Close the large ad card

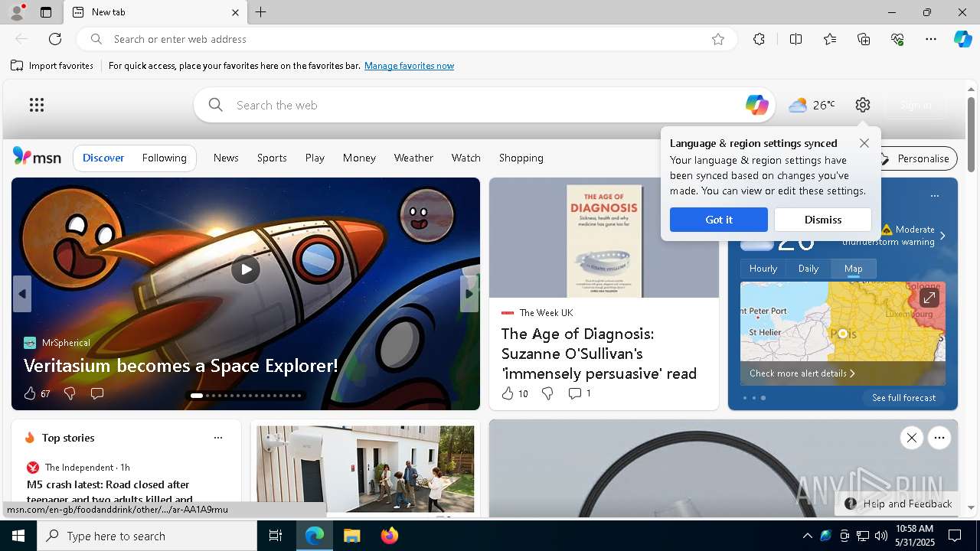(x=911, y=438)
